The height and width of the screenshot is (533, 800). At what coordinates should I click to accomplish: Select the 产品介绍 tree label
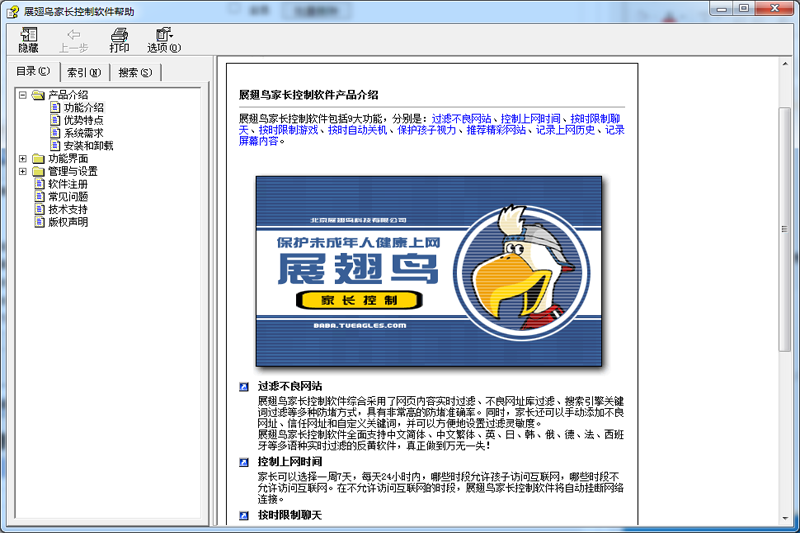(68, 95)
